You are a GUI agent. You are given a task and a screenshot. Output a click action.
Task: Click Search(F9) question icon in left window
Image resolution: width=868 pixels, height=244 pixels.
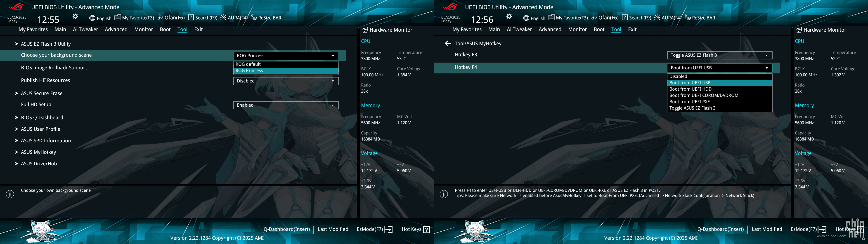191,17
